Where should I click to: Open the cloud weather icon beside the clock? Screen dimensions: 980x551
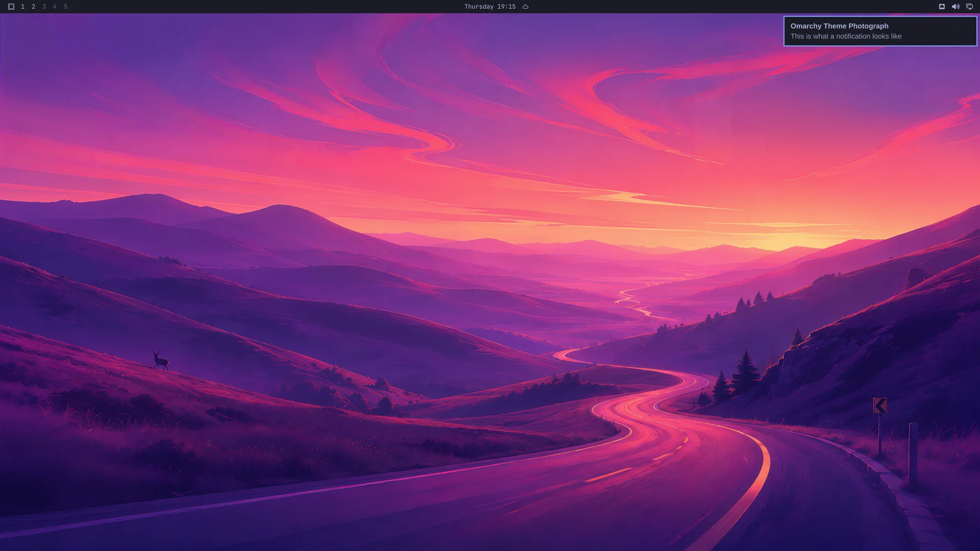click(x=525, y=7)
